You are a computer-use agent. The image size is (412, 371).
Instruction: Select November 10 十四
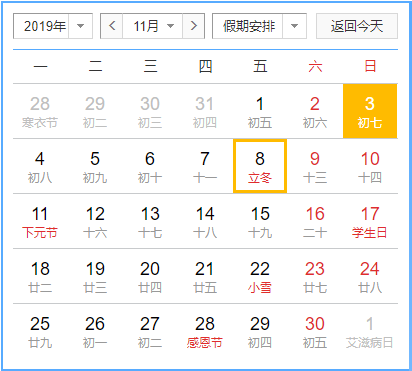point(370,166)
